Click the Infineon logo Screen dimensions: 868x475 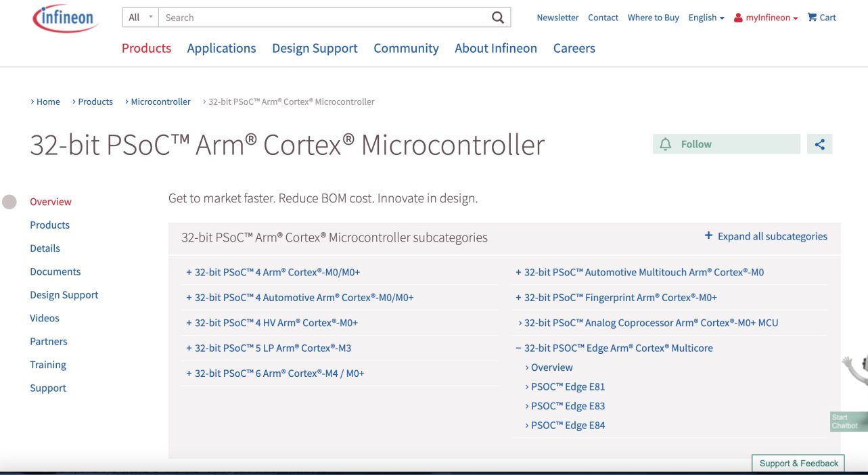65,18
